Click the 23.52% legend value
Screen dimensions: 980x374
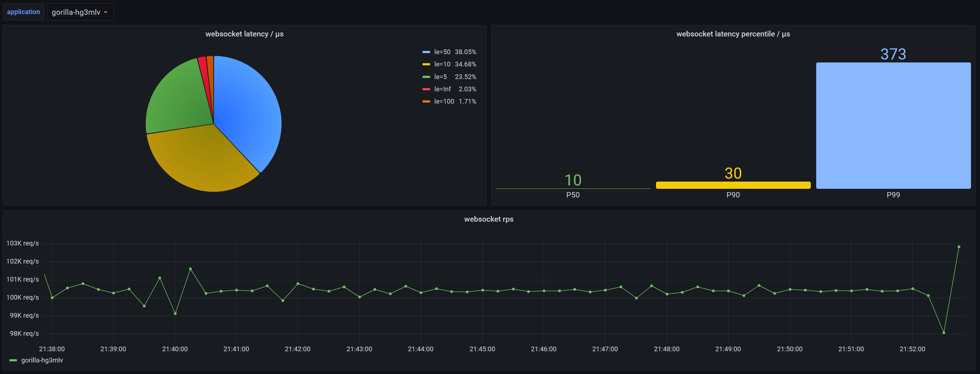[x=465, y=77]
